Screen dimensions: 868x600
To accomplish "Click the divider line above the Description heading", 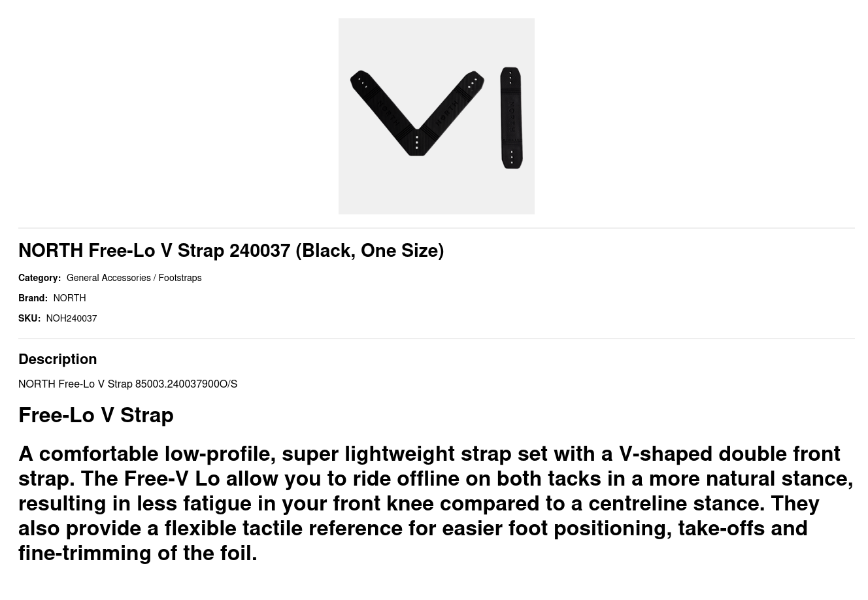I will click(x=436, y=339).
